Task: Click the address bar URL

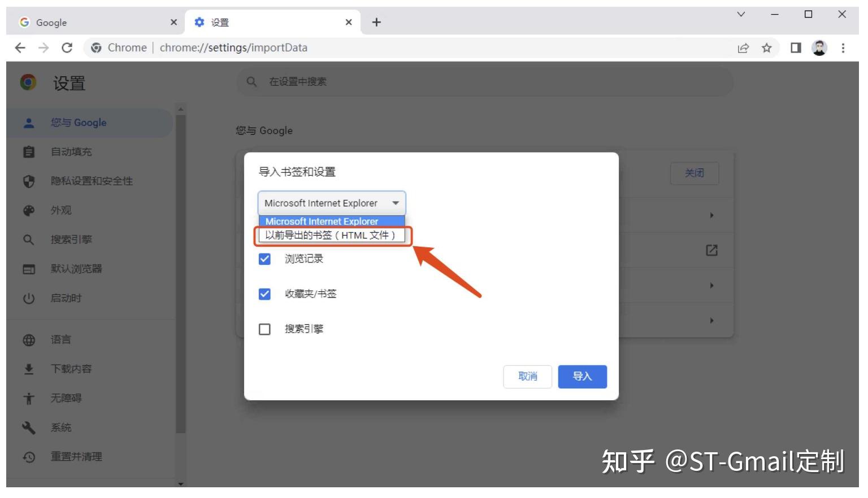Action: [233, 48]
